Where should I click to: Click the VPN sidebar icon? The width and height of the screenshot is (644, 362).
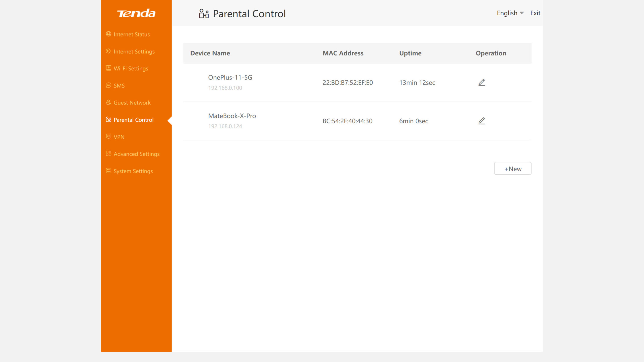click(x=108, y=137)
